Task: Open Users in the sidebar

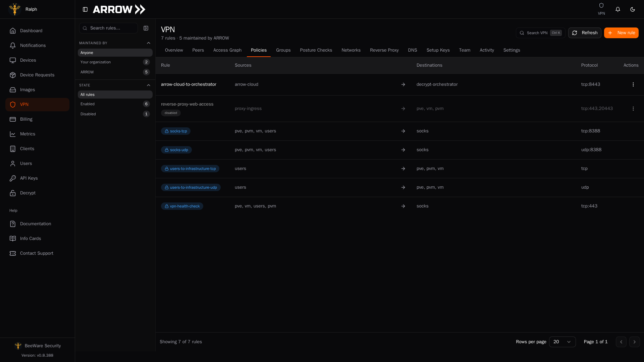Action: [x=37, y=164]
